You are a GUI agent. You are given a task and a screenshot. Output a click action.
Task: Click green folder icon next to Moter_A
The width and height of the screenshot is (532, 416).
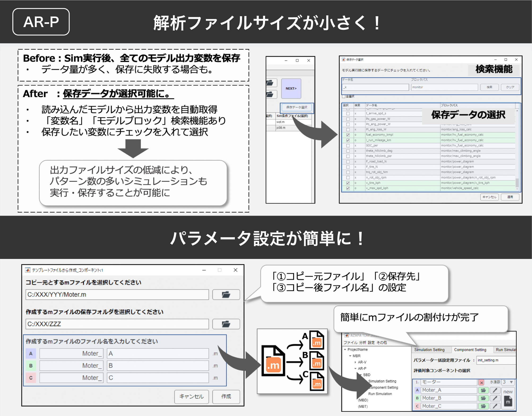point(483,390)
